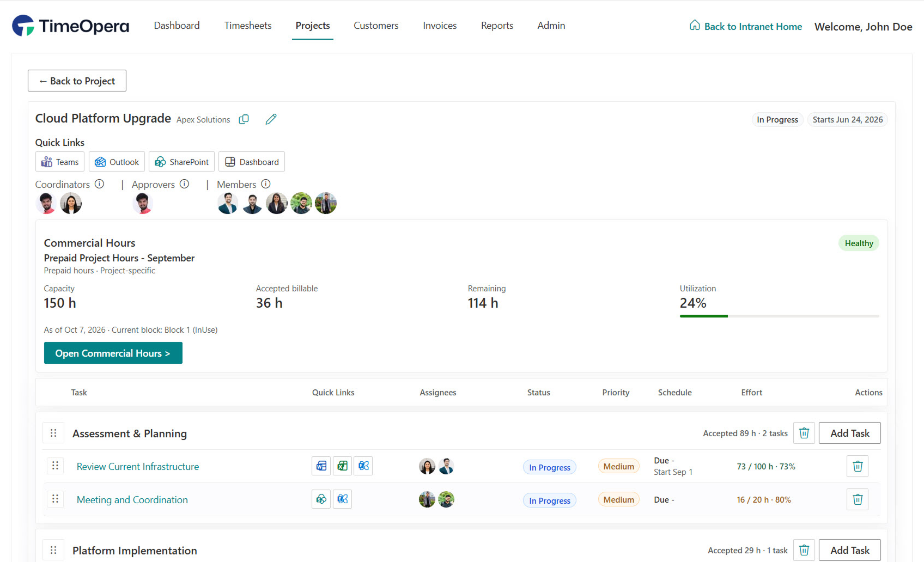The height and width of the screenshot is (562, 924).
Task: Open Word link for Review Current Infrastructure
Action: tap(321, 466)
